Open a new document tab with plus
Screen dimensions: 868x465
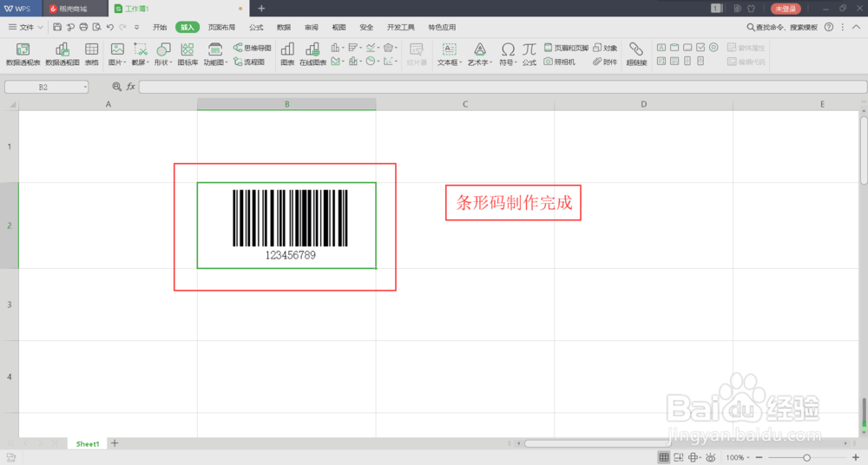(261, 9)
